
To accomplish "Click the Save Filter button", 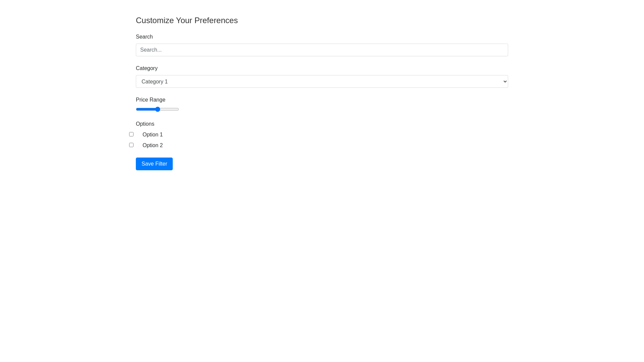I will tap(154, 164).
